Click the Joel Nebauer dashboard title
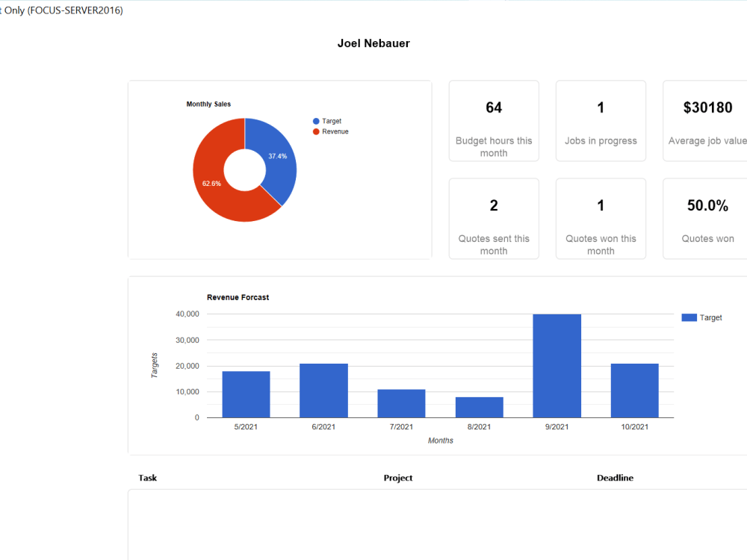This screenshot has width=747, height=560. point(373,43)
